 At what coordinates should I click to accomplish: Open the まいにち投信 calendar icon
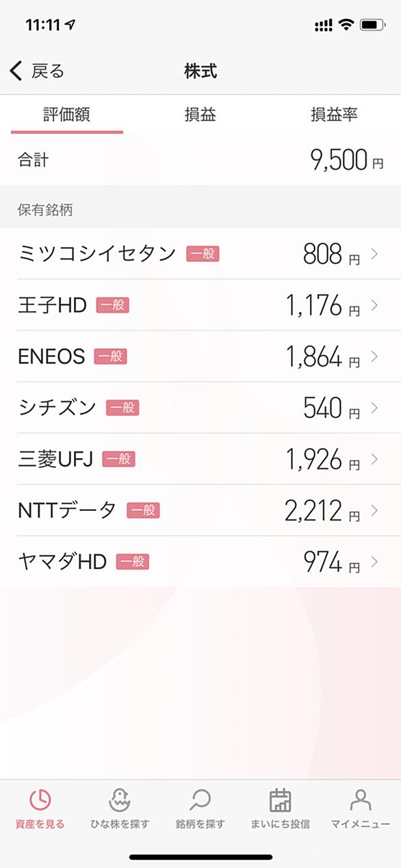point(281,800)
